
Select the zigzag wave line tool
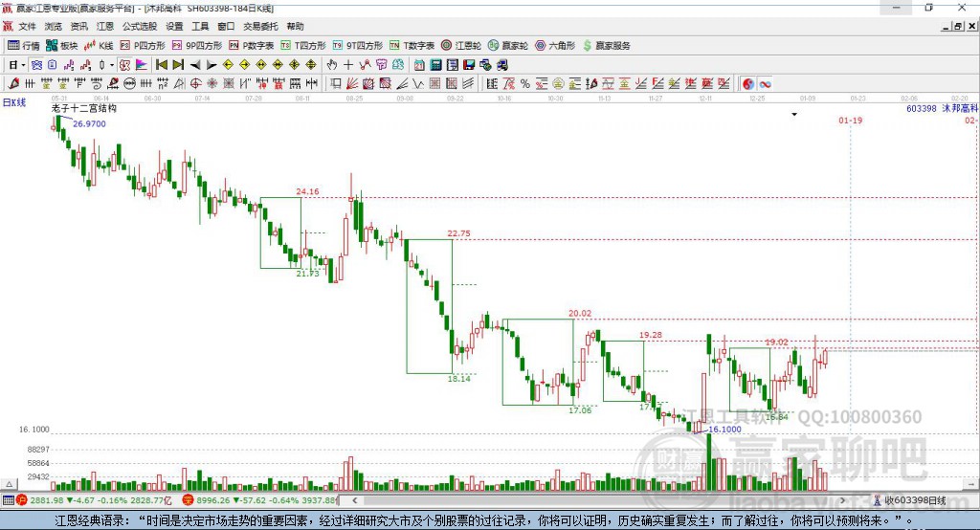coord(417,84)
